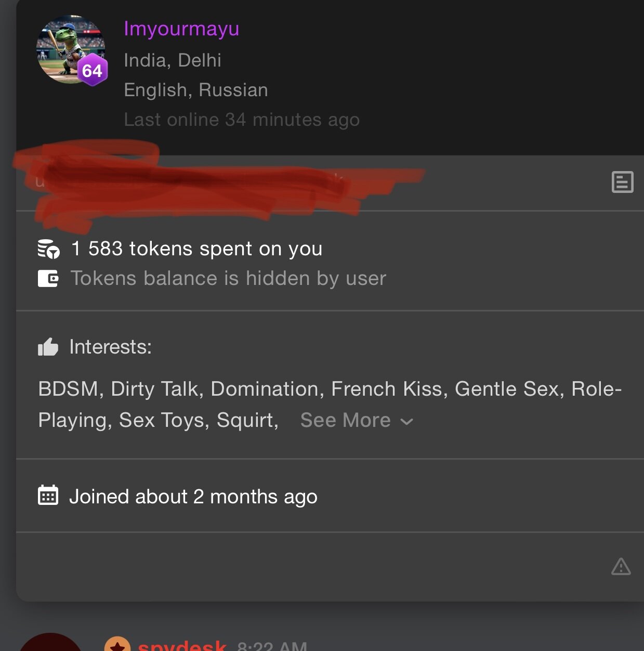
Task: Expand interests with See More
Action: point(346,420)
